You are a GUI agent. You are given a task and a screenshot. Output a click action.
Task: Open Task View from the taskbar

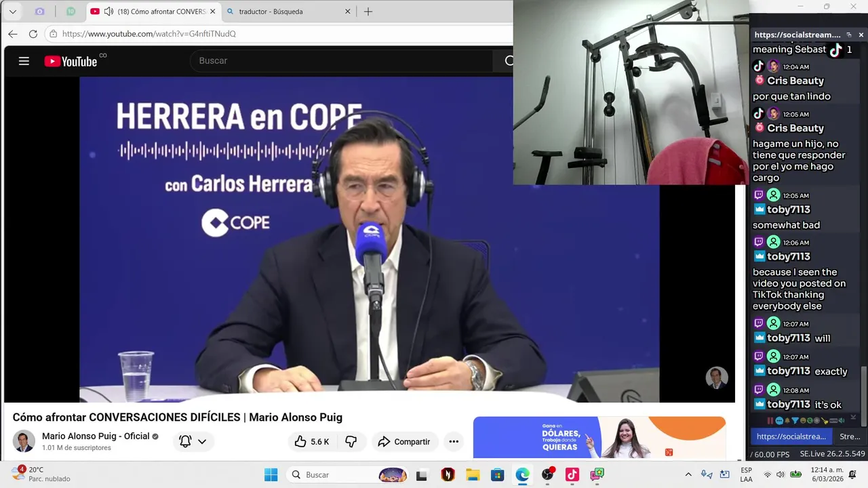tap(422, 474)
